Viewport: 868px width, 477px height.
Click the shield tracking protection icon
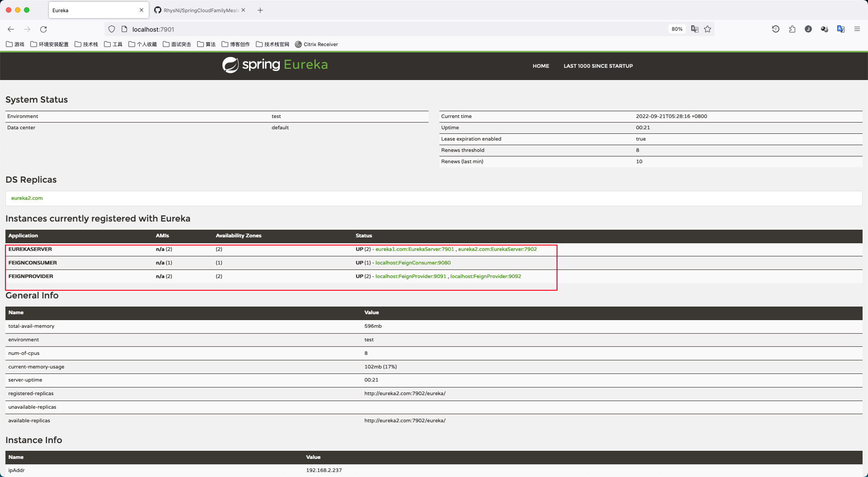[112, 29]
